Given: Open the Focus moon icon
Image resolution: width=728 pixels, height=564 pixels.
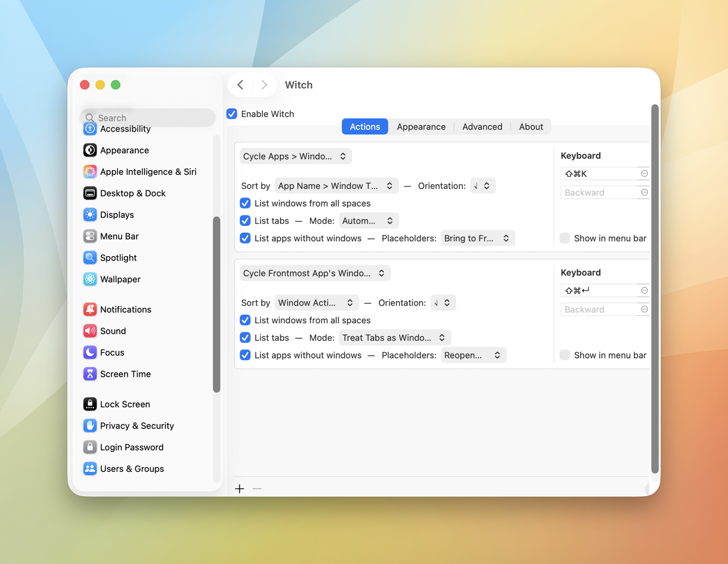Looking at the screenshot, I should click(90, 353).
